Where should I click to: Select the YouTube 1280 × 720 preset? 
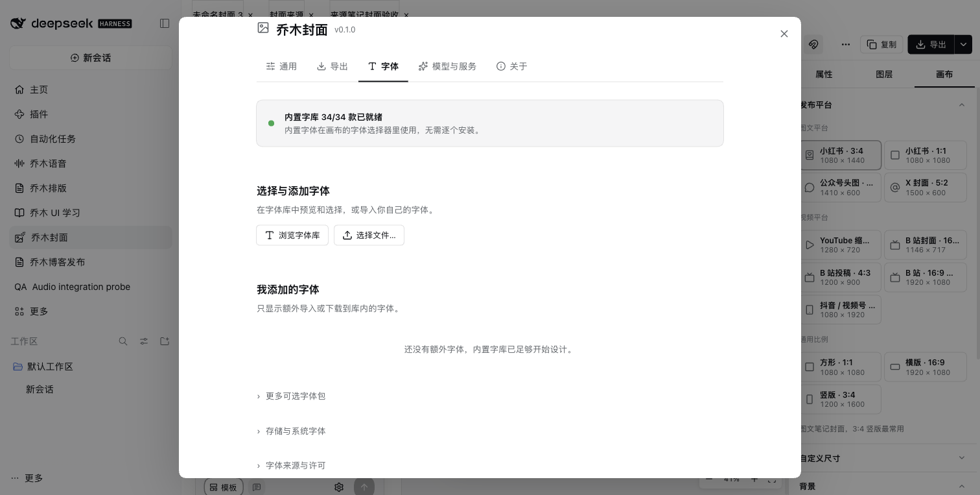tap(841, 245)
